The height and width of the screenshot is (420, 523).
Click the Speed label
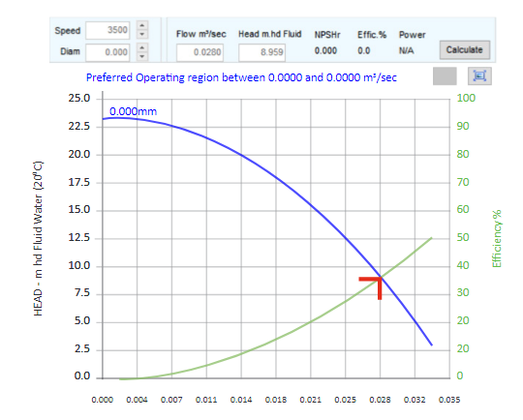68,31
